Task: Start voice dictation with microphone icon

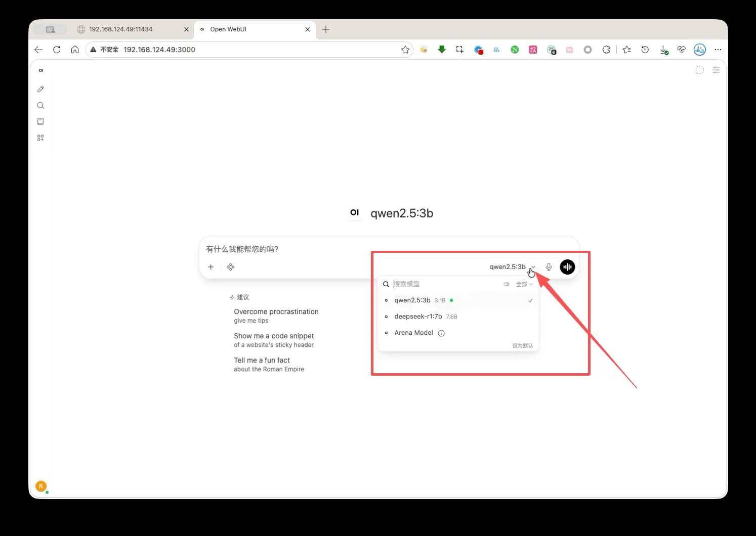Action: click(x=549, y=267)
